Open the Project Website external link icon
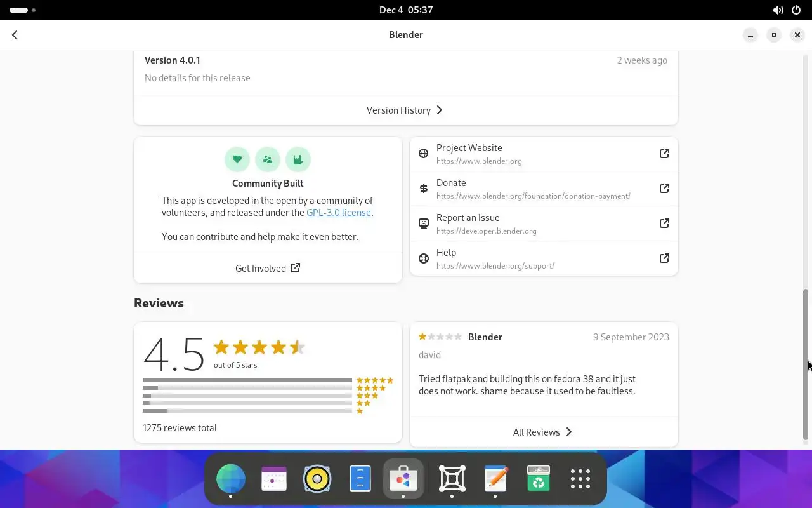This screenshot has width=812, height=508. (x=664, y=154)
